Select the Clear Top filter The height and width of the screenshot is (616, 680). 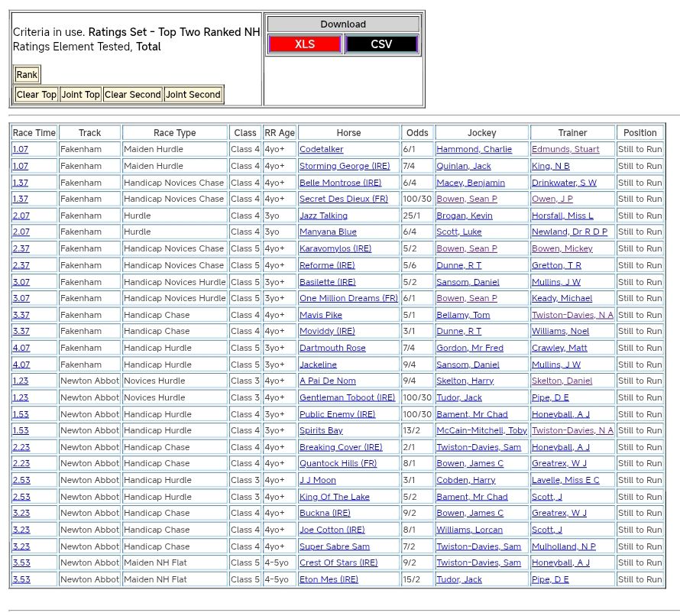pyautogui.click(x=36, y=95)
